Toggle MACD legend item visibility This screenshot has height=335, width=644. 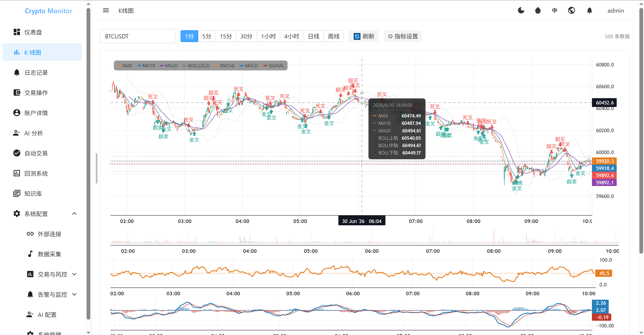tap(248, 66)
